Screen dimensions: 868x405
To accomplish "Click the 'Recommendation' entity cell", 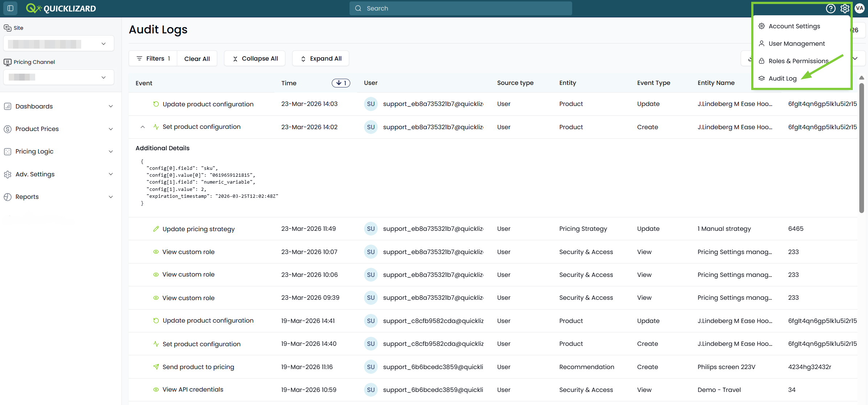I will (x=587, y=367).
